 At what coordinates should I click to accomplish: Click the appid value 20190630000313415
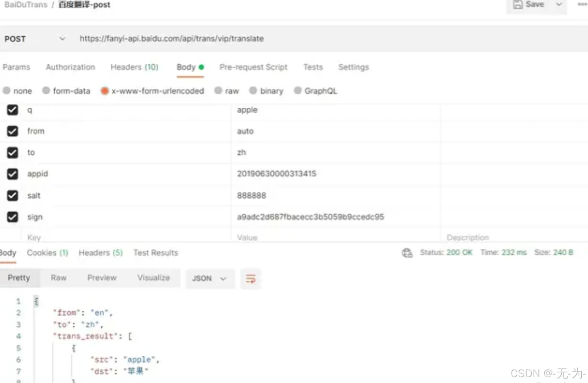(277, 174)
